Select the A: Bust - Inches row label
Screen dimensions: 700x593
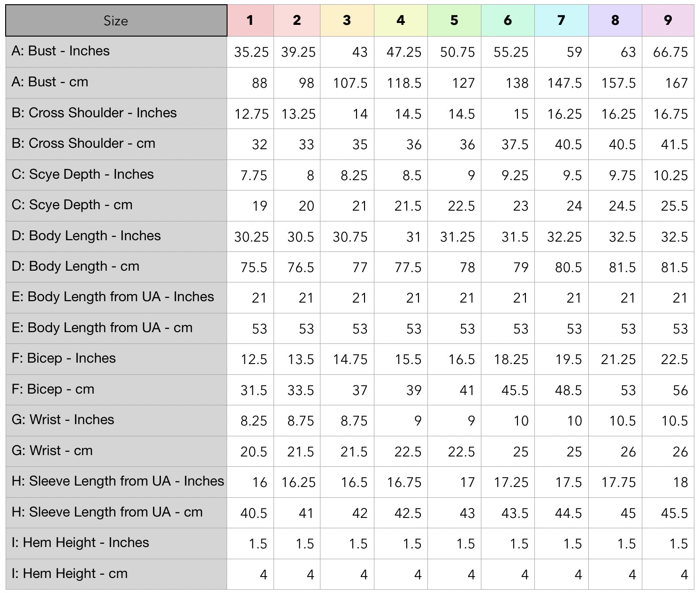click(61, 51)
